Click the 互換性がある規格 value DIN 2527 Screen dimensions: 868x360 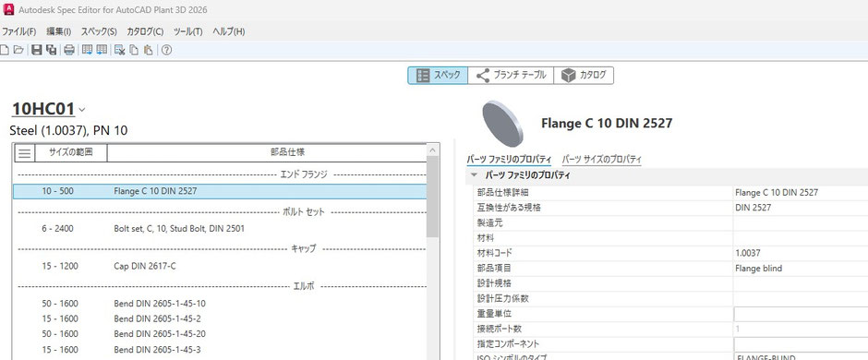[x=800, y=208]
